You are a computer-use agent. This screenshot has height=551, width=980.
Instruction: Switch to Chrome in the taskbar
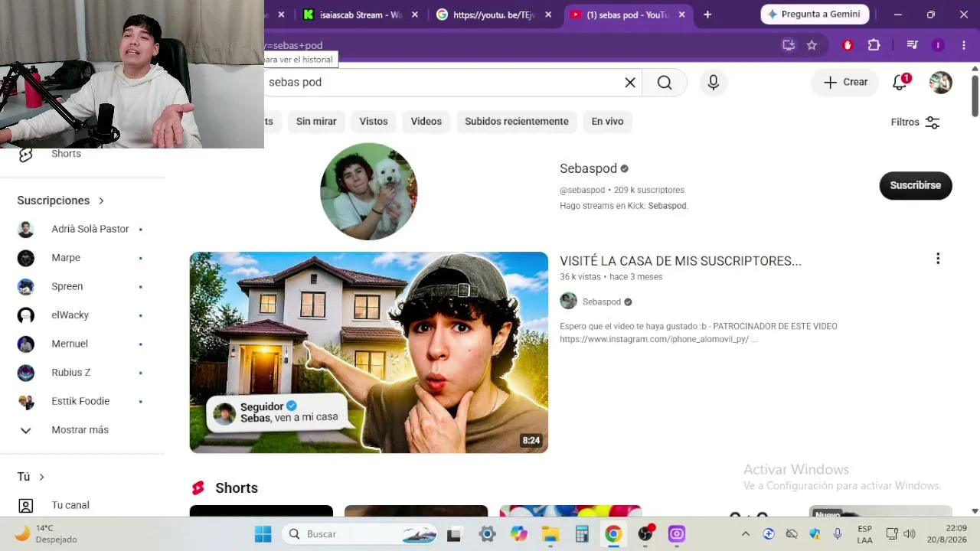tap(613, 534)
